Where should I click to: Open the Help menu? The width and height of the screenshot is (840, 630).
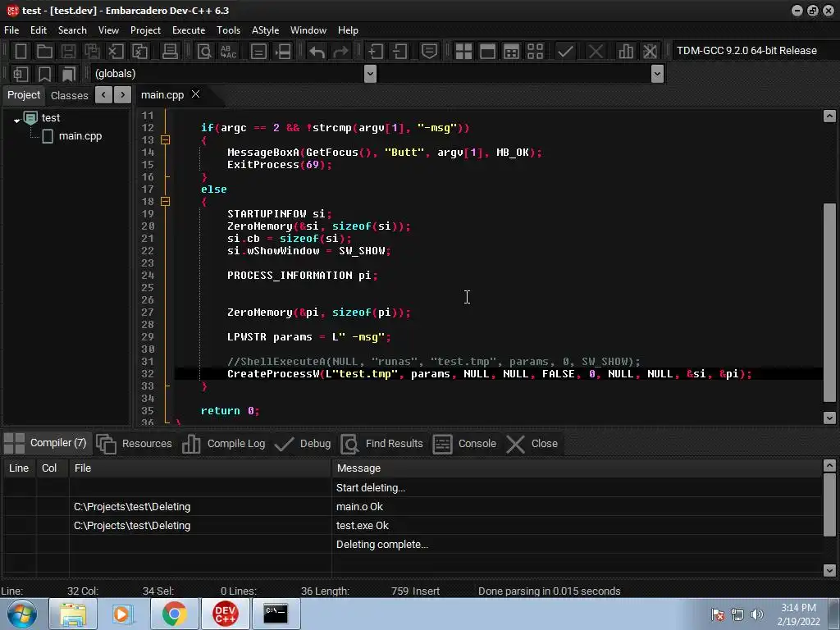tap(348, 30)
